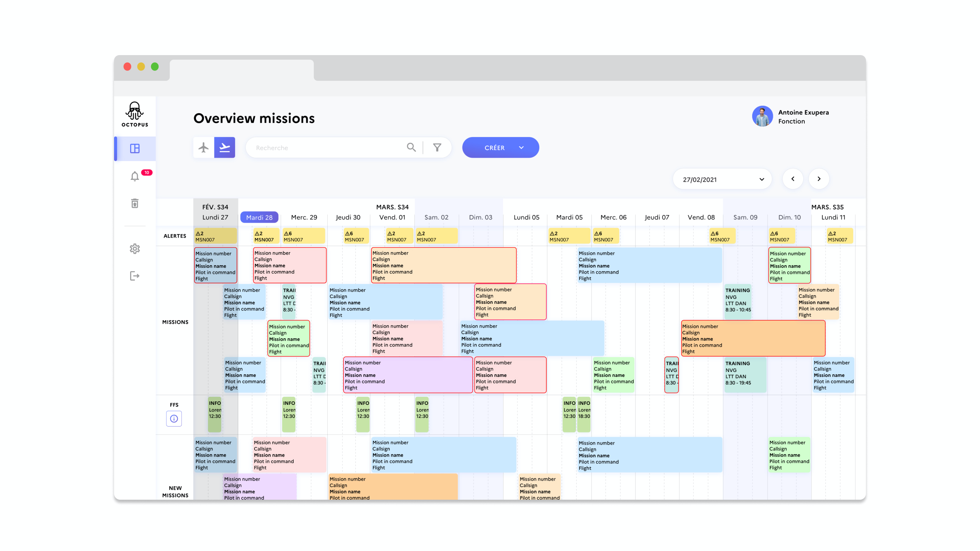This screenshot has height=551, width=980.
Task: Open settings gear in sidebar
Action: coord(135,249)
